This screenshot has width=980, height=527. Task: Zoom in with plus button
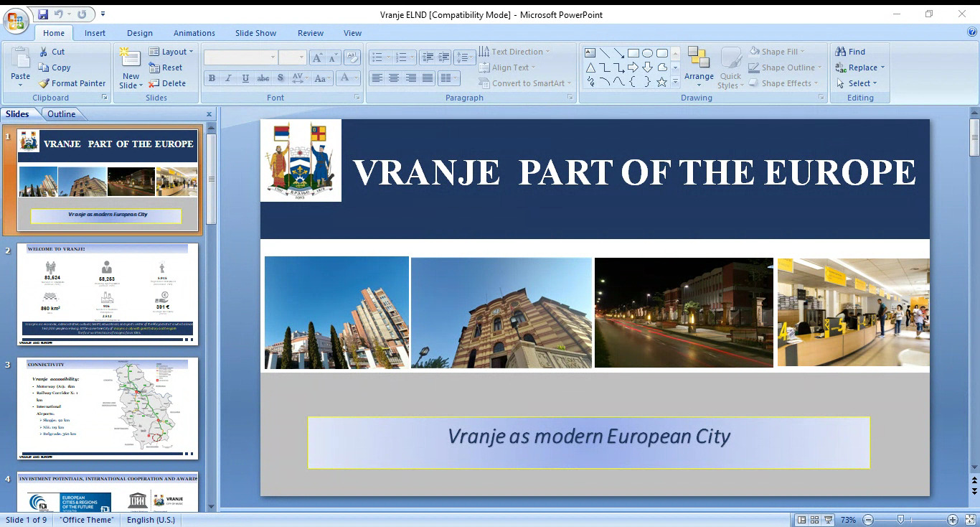(953, 520)
